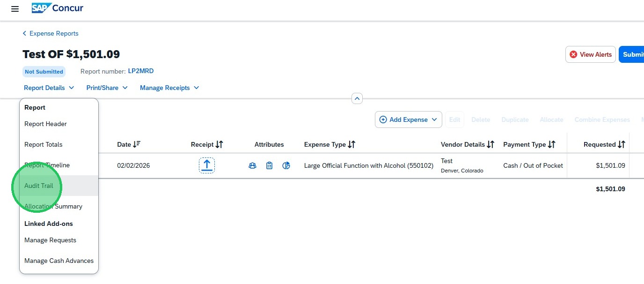This screenshot has width=644, height=284.
Task: Go back to Expense Reports
Action: [x=51, y=33]
